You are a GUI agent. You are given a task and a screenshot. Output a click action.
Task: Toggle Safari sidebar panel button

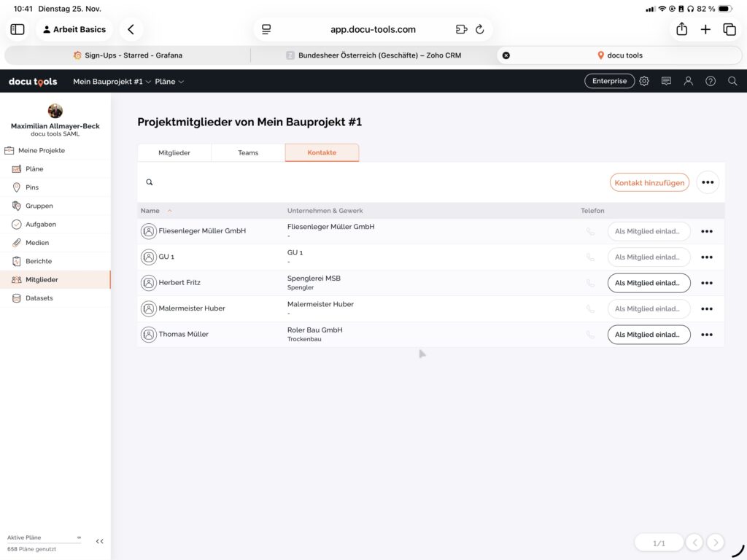(18, 29)
